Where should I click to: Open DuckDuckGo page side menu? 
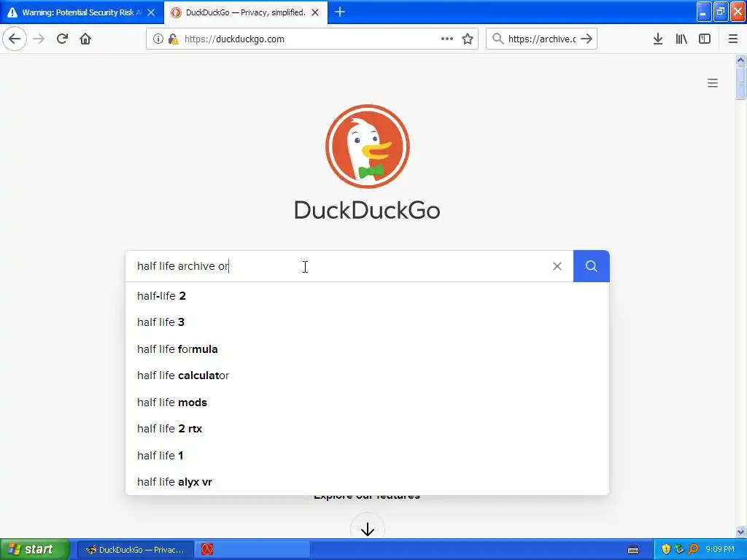point(712,83)
